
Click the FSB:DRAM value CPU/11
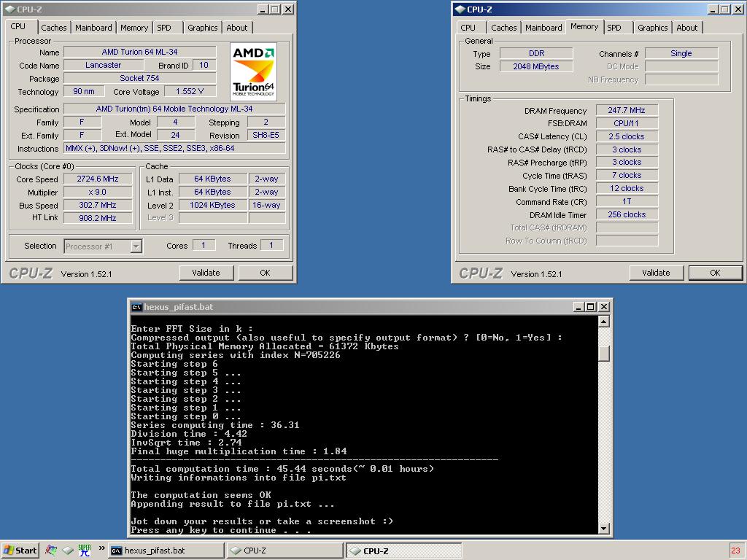[627, 123]
